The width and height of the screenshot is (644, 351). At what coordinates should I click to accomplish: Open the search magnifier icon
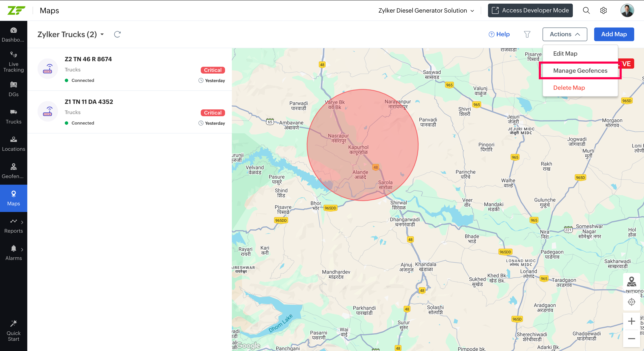coord(586,10)
